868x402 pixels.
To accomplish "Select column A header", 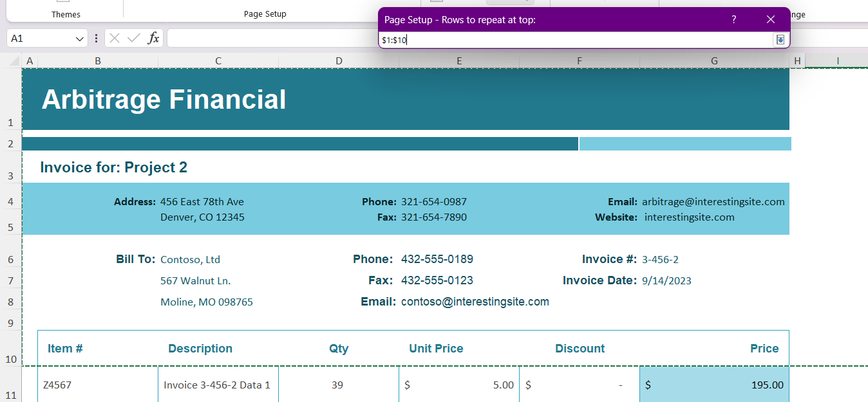I will coord(30,61).
